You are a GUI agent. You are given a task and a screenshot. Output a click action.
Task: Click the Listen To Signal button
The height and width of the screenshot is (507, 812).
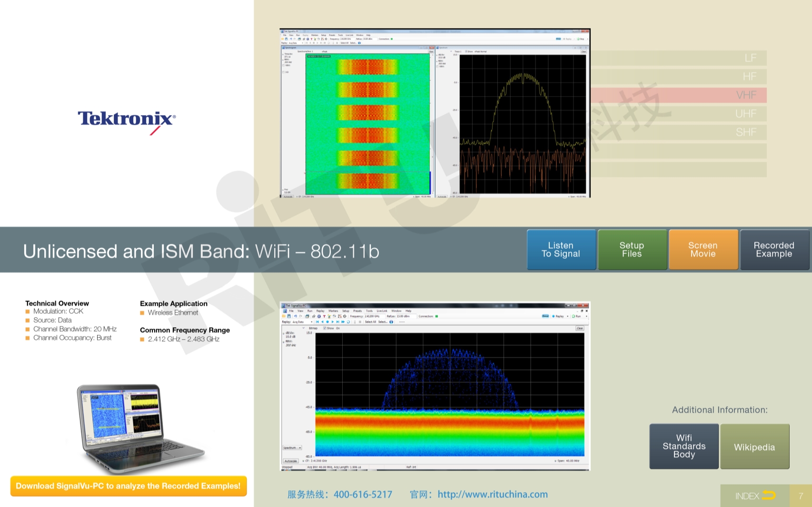click(561, 250)
